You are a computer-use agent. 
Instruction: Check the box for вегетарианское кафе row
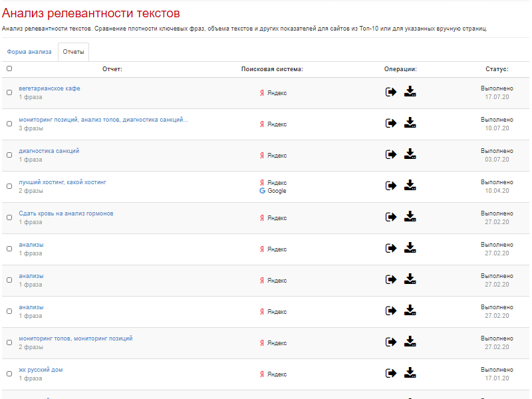pos(9,92)
